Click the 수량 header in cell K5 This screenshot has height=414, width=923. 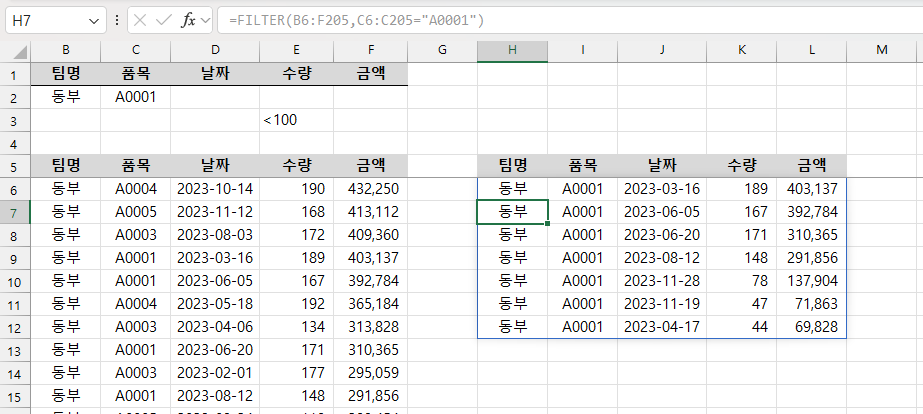click(x=741, y=166)
